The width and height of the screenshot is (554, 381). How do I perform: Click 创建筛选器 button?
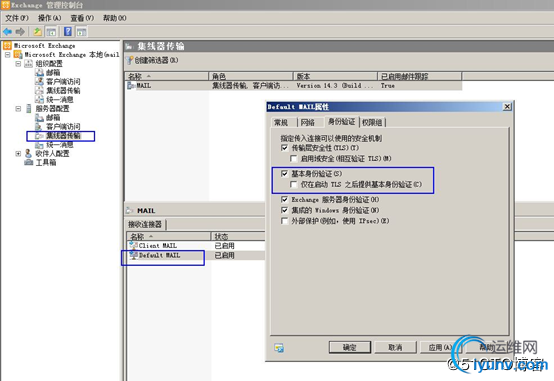[152, 60]
